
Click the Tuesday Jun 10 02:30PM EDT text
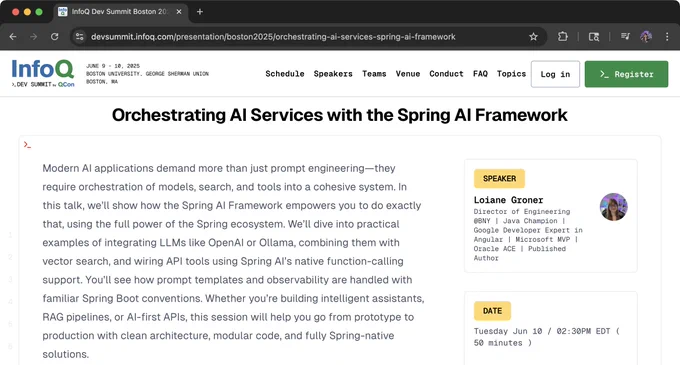click(547, 337)
